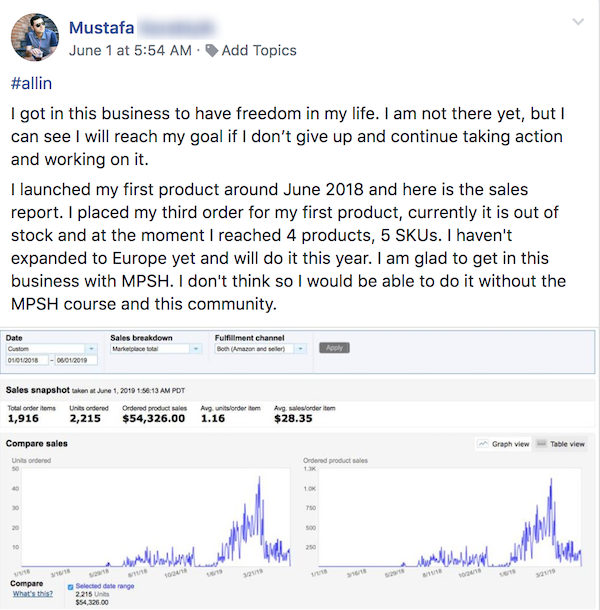Switch to Graph view

pyautogui.click(x=503, y=443)
